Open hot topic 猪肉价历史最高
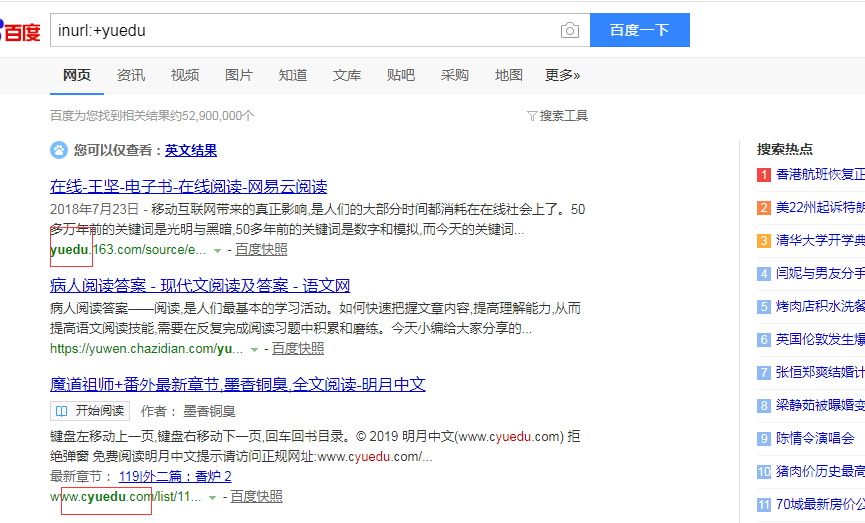The height and width of the screenshot is (523, 865). click(x=820, y=472)
